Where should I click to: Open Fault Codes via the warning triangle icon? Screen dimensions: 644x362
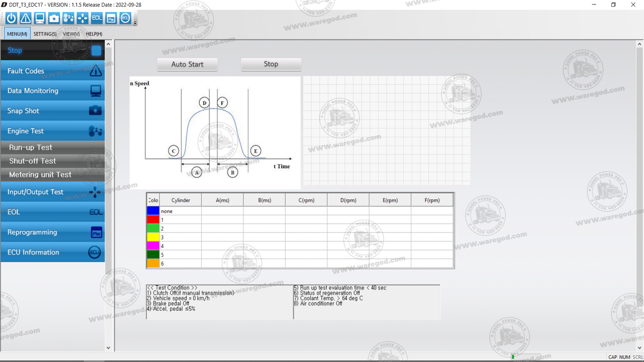tap(25, 18)
